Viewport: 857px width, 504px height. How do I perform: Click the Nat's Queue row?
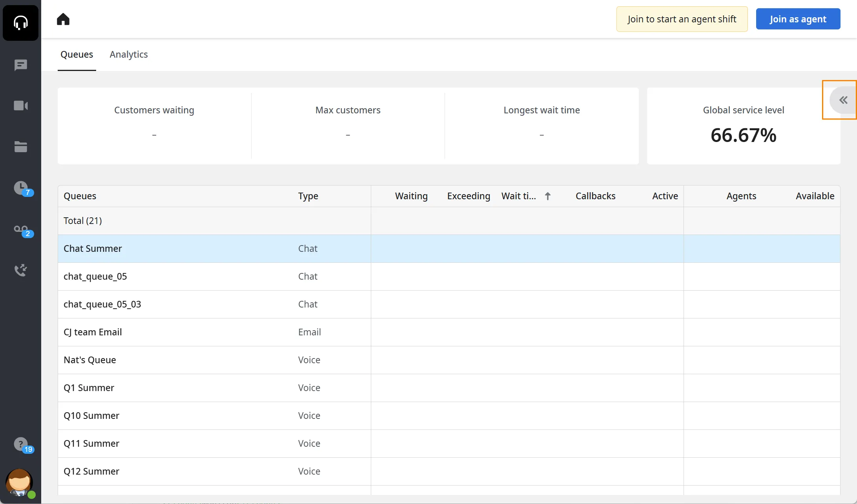(x=449, y=360)
